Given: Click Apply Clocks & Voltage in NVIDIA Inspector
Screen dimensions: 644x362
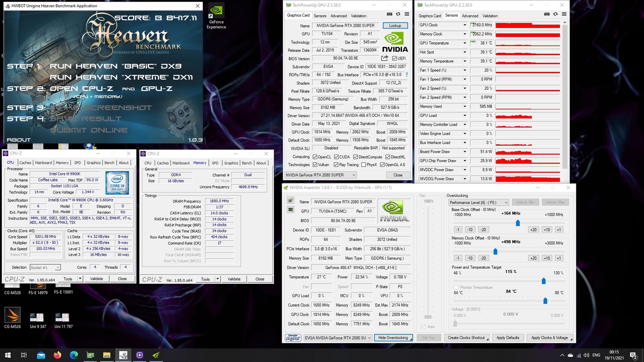Looking at the screenshot, I should (549, 338).
